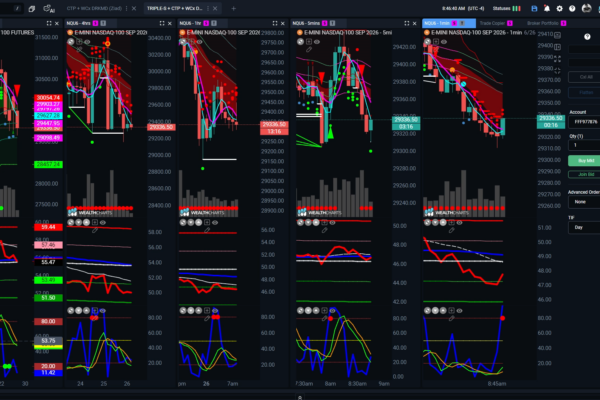Image resolution: width=600 pixels, height=400 pixels.
Task: Toggle eye visibility on 4hrs chart indicators
Action: point(87,42)
